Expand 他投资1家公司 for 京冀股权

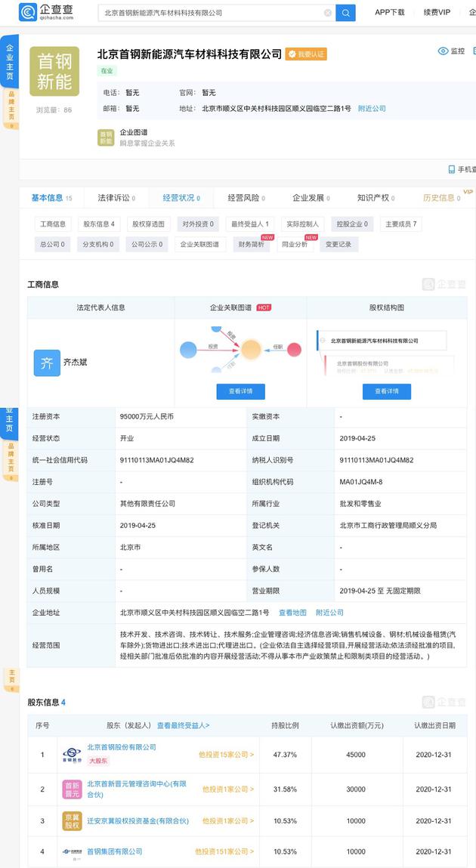pyautogui.click(x=229, y=821)
